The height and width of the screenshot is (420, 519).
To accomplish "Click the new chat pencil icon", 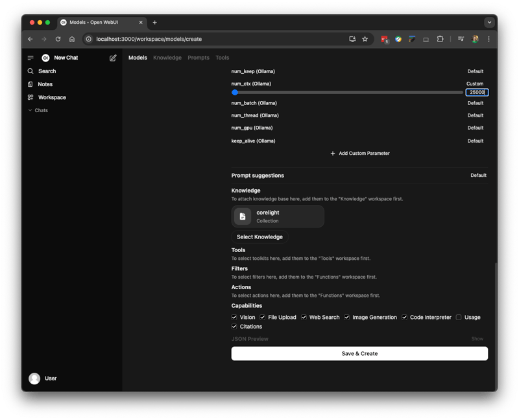I will [x=113, y=58].
